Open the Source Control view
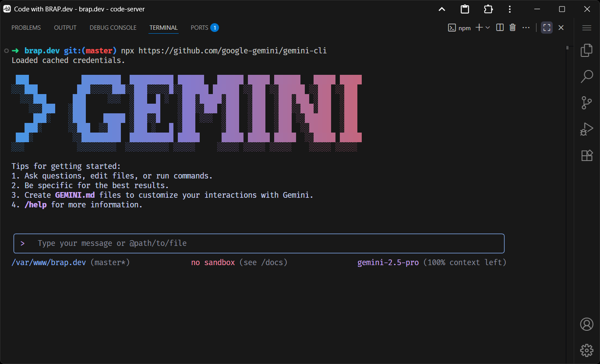This screenshot has width=600, height=364. click(586, 103)
